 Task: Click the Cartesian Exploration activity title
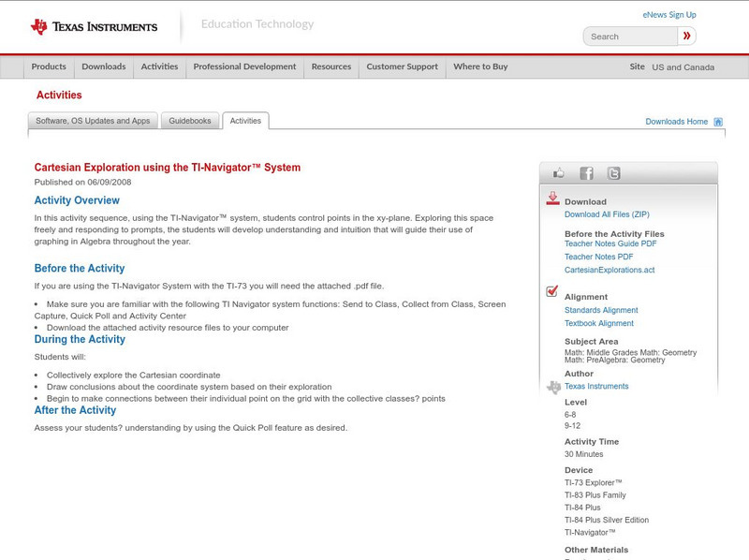[x=168, y=168]
